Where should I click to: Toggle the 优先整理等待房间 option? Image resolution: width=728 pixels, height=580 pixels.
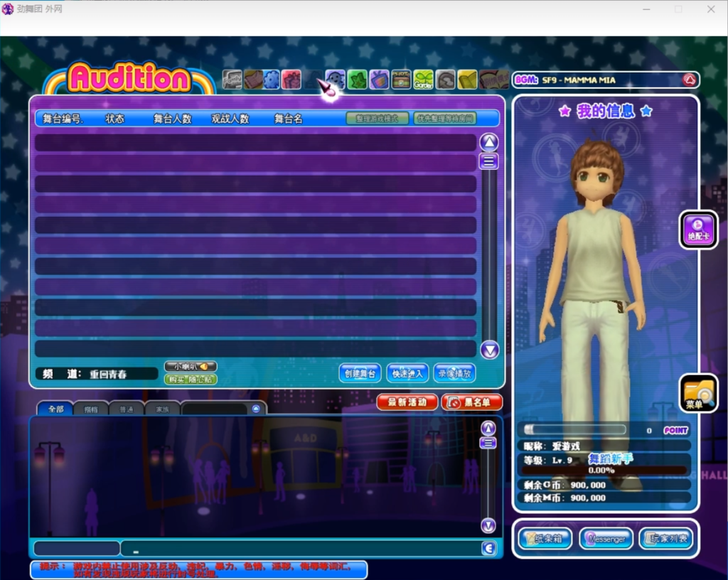tap(444, 119)
